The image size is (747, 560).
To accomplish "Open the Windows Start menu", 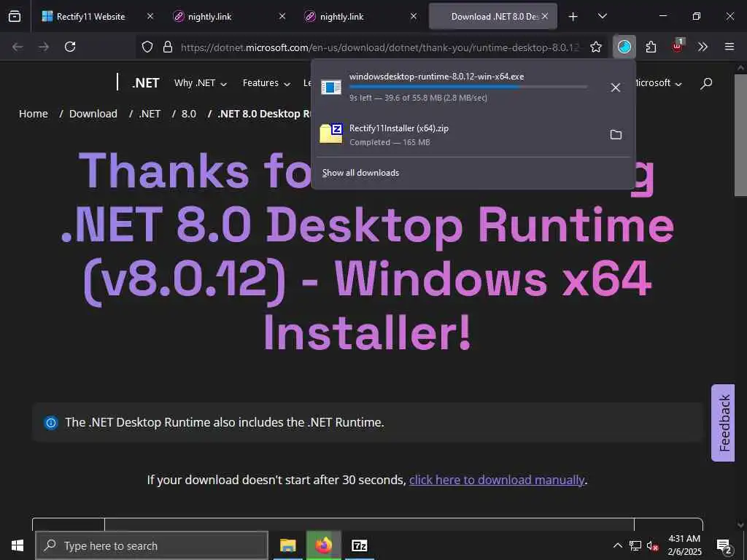I will pos(18,545).
